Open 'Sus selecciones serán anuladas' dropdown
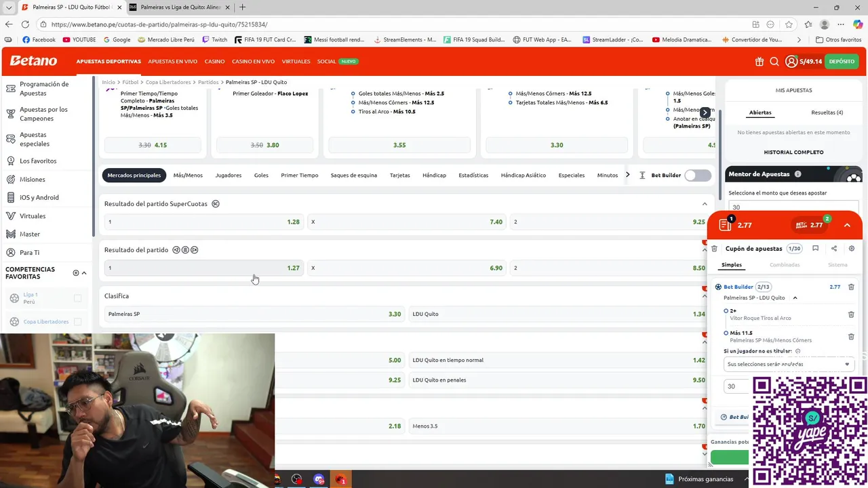Image resolution: width=868 pixels, height=488 pixels. [x=788, y=364]
